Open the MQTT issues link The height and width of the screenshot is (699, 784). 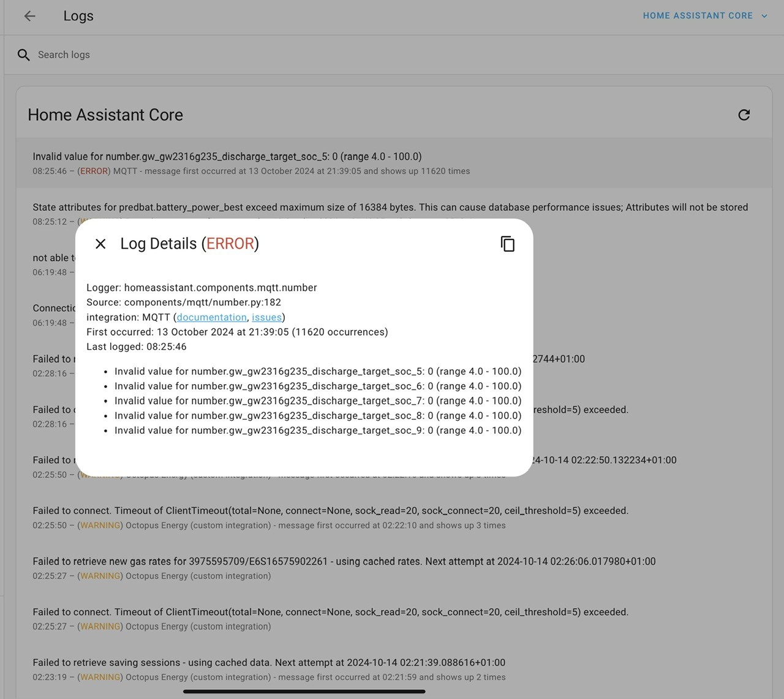pos(266,317)
